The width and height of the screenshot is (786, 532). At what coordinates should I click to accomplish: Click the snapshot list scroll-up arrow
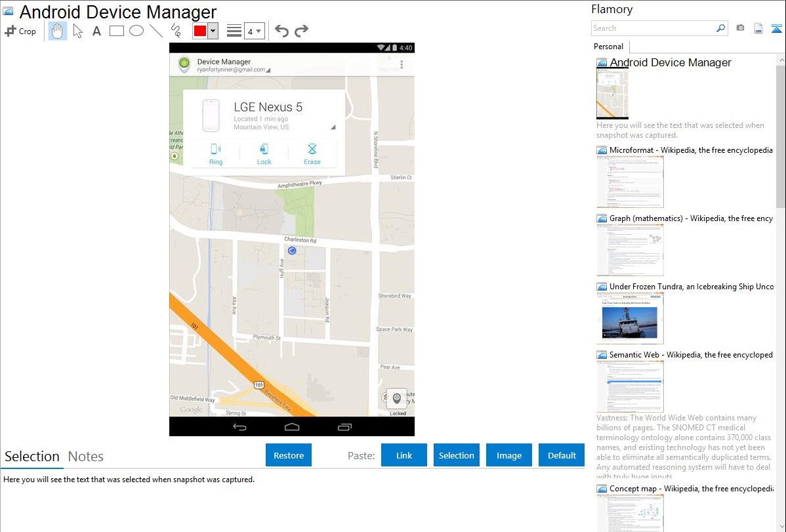coord(781,60)
